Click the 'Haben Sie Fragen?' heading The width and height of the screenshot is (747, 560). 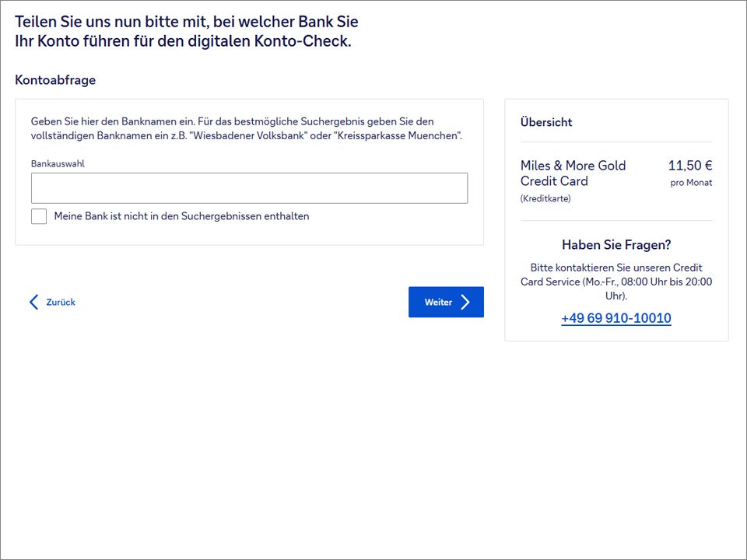click(615, 245)
